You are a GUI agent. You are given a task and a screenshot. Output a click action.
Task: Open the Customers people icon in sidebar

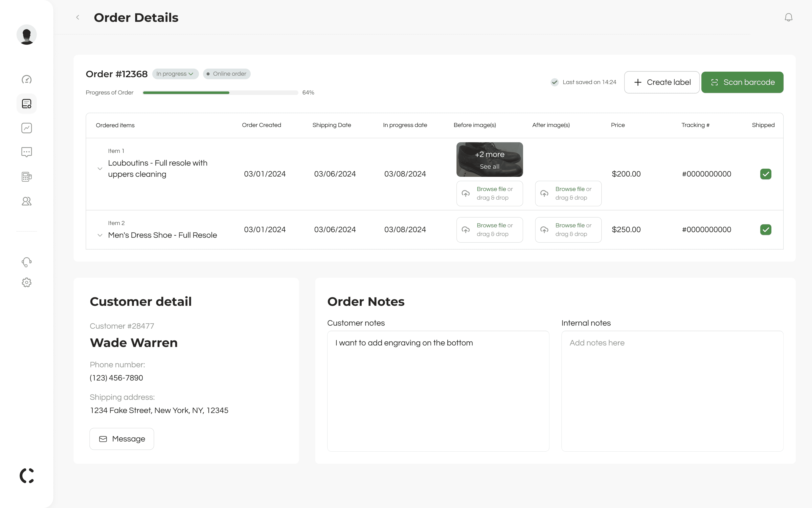[27, 201]
